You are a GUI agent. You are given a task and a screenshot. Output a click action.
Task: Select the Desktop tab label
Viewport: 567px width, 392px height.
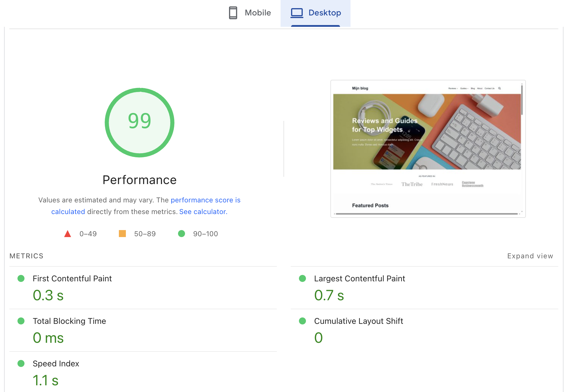tap(325, 13)
